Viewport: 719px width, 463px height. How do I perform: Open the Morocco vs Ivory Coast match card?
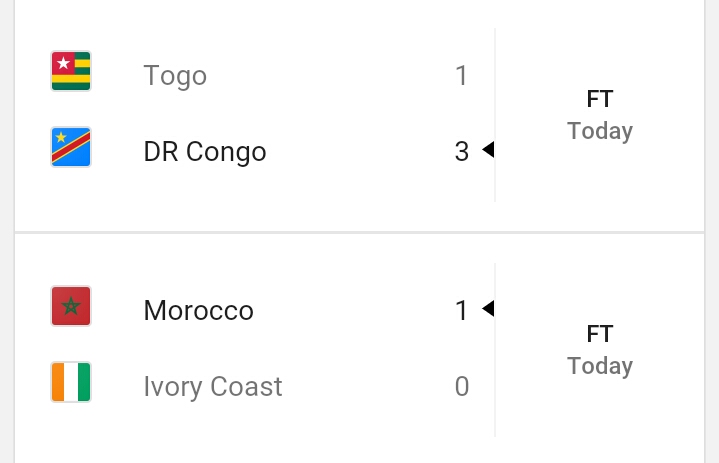point(360,348)
